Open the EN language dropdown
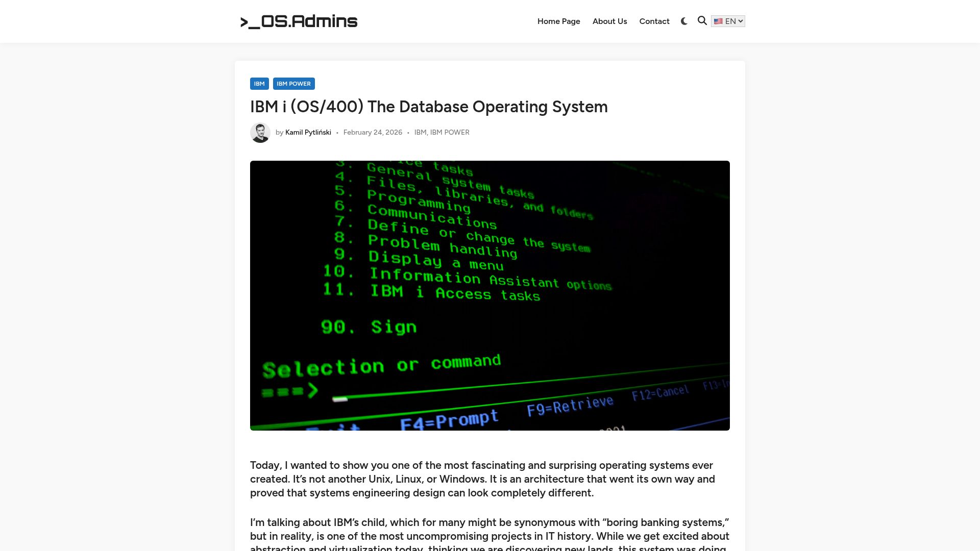Screen dimensions: 980x551 point(728,21)
